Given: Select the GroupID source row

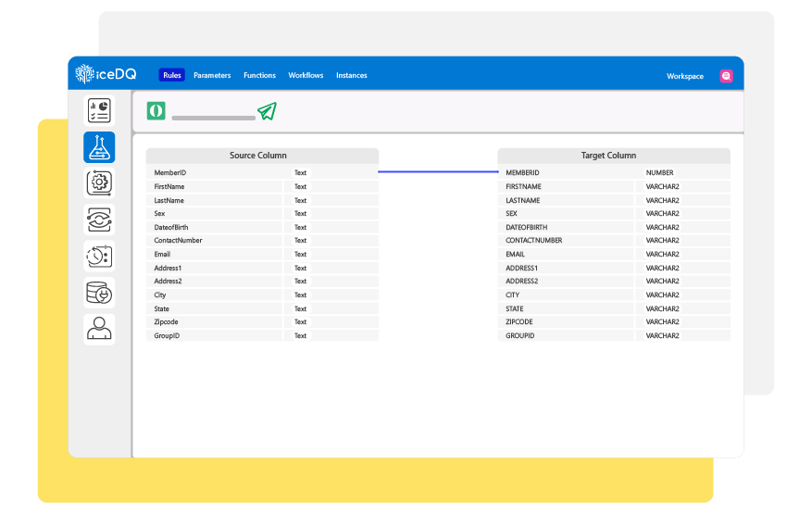Looking at the screenshot, I should 262,336.
